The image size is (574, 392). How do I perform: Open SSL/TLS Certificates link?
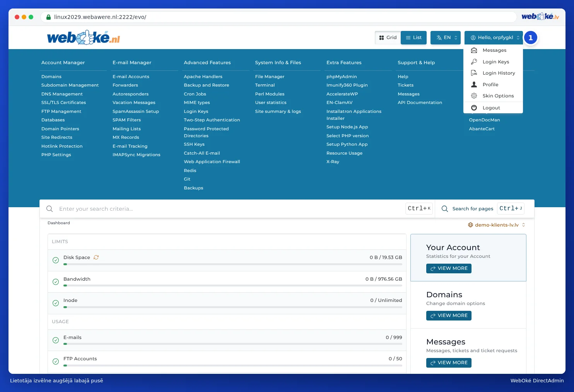(63, 102)
